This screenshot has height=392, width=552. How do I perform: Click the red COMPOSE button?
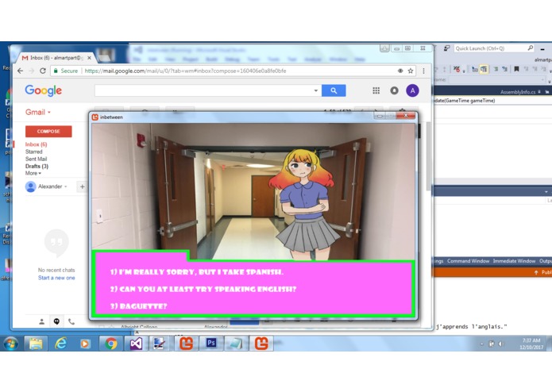coord(48,131)
